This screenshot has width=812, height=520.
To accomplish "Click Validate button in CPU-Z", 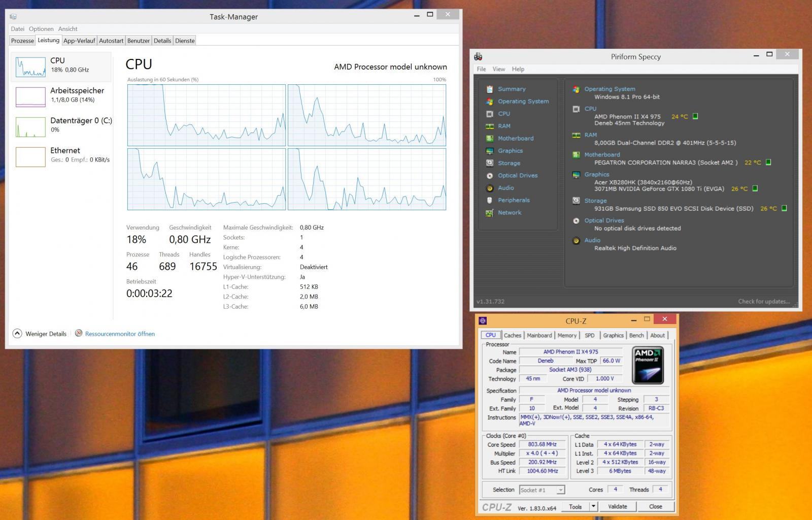I will coord(618,506).
